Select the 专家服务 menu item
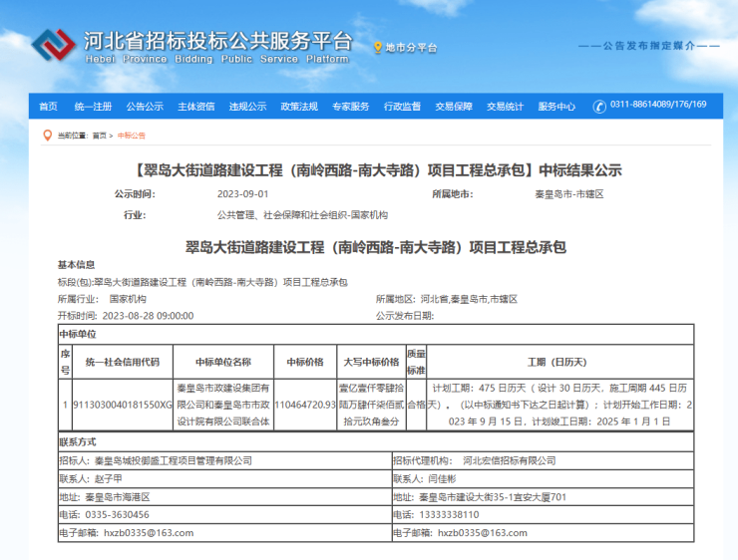This screenshot has height=560, width=738. 351,107
